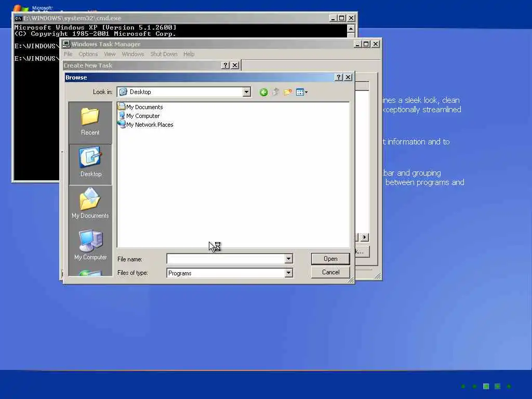The height and width of the screenshot is (399, 532).
Task: Go up one folder level
Action: [x=275, y=92]
